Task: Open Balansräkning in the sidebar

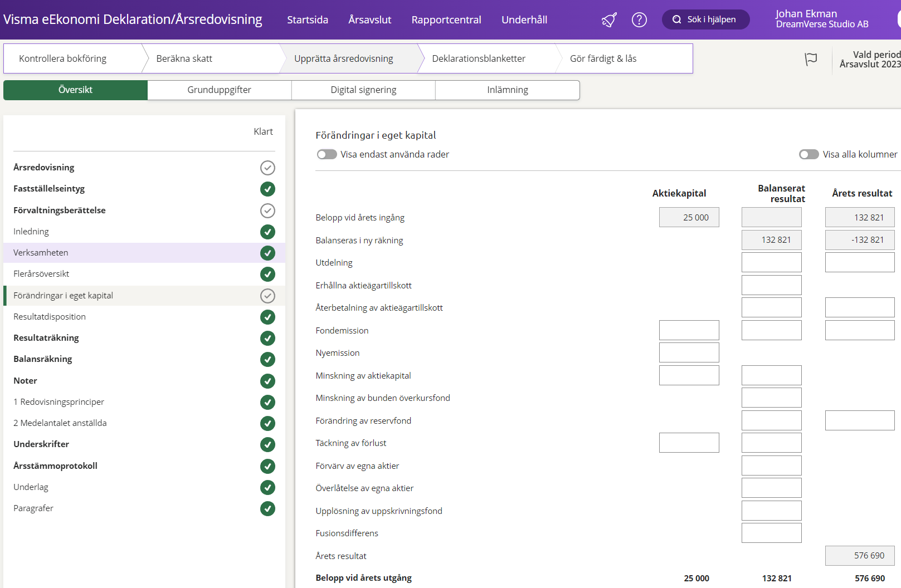Action: coord(43,359)
